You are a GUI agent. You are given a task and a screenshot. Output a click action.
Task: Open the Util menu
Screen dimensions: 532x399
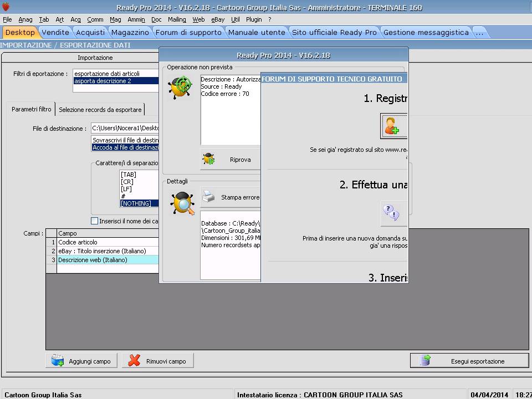[x=236, y=20]
